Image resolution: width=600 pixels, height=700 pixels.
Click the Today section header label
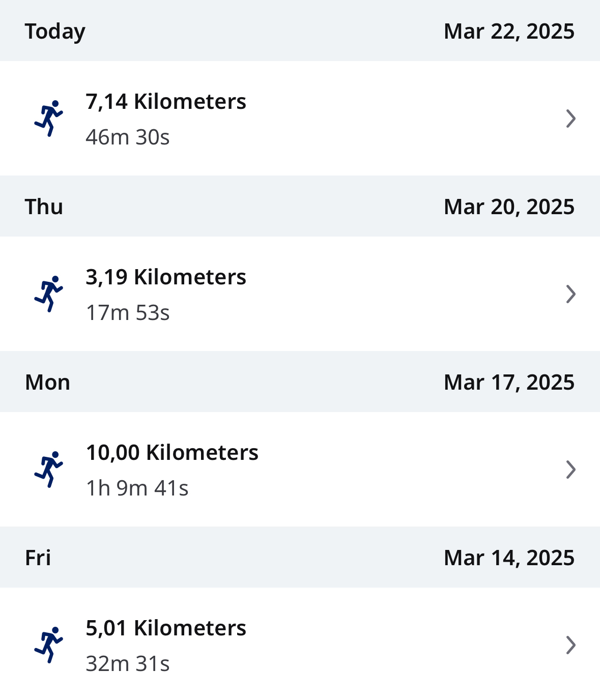pyautogui.click(x=55, y=32)
